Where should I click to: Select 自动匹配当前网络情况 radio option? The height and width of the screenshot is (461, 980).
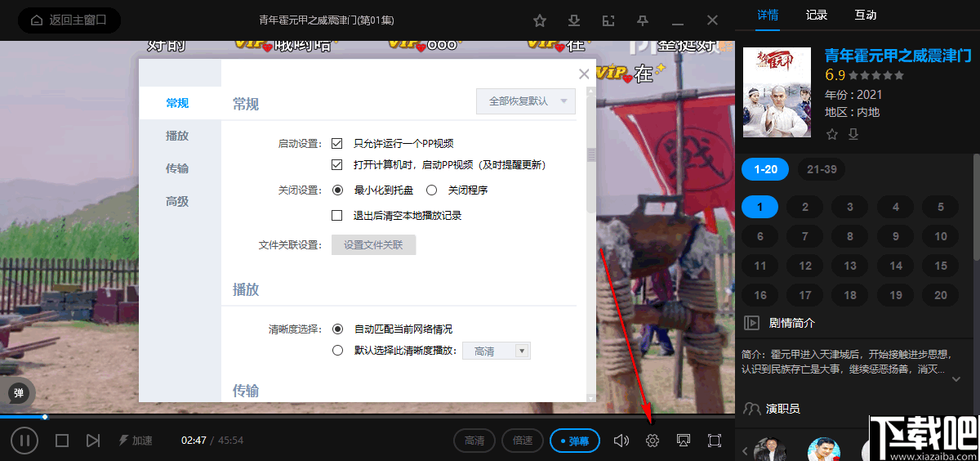(337, 329)
